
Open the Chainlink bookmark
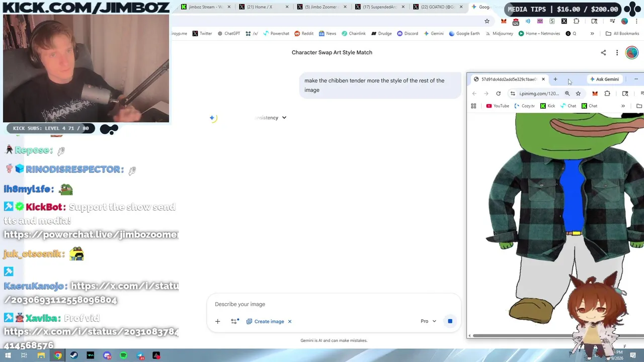[354, 34]
